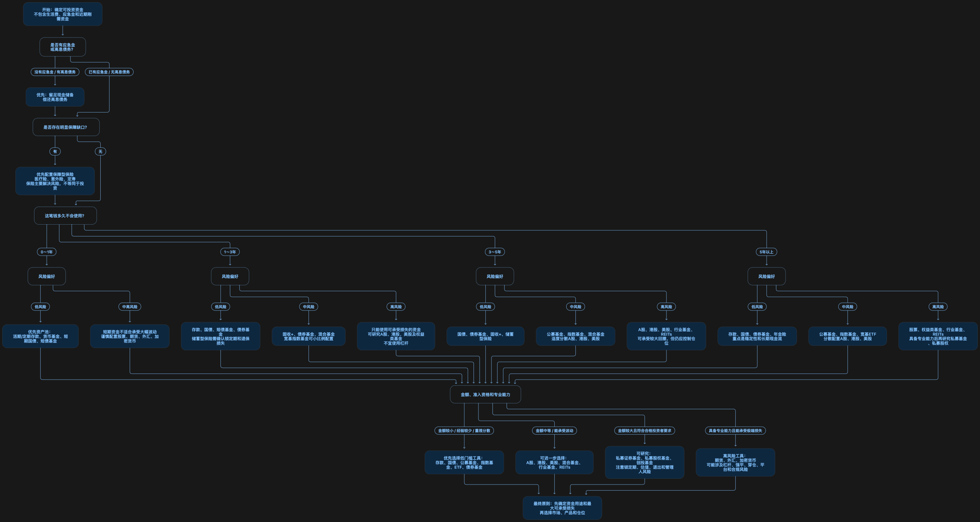Select the node 优先配置保障型保险
This screenshot has width=980, height=522.
(x=55, y=181)
